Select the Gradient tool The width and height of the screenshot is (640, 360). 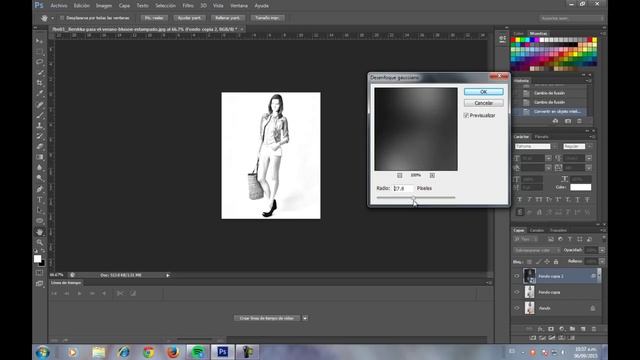(40, 157)
